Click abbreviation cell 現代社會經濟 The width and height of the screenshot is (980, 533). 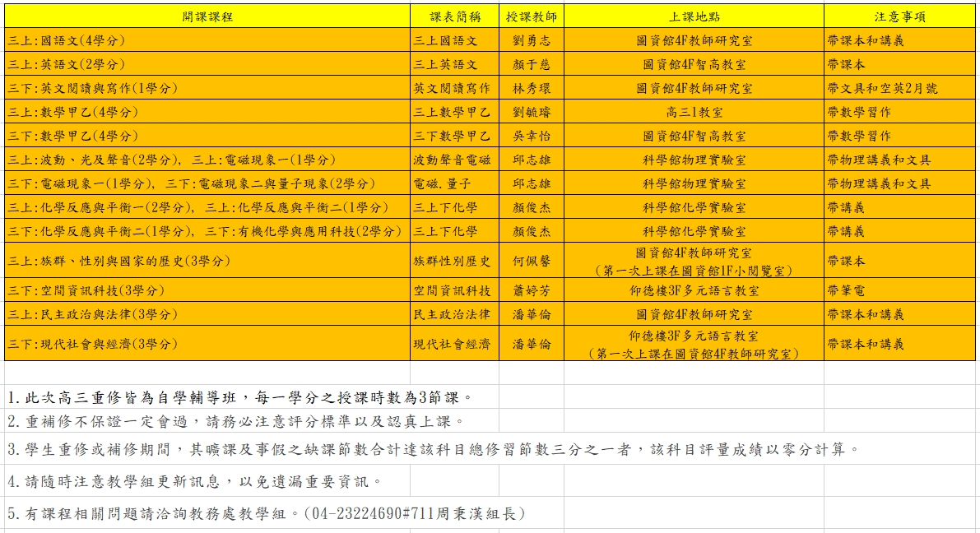[x=454, y=343]
